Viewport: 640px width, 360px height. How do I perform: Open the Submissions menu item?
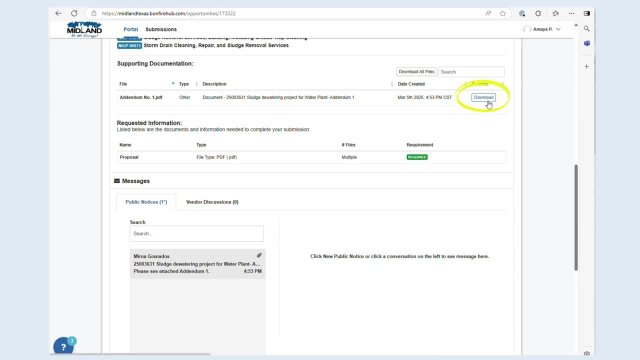161,29
